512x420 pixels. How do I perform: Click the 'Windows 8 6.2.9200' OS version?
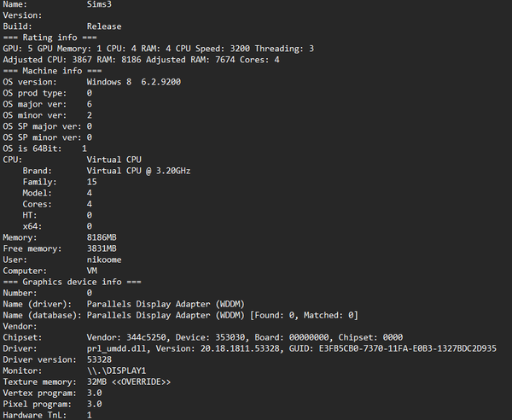(134, 82)
